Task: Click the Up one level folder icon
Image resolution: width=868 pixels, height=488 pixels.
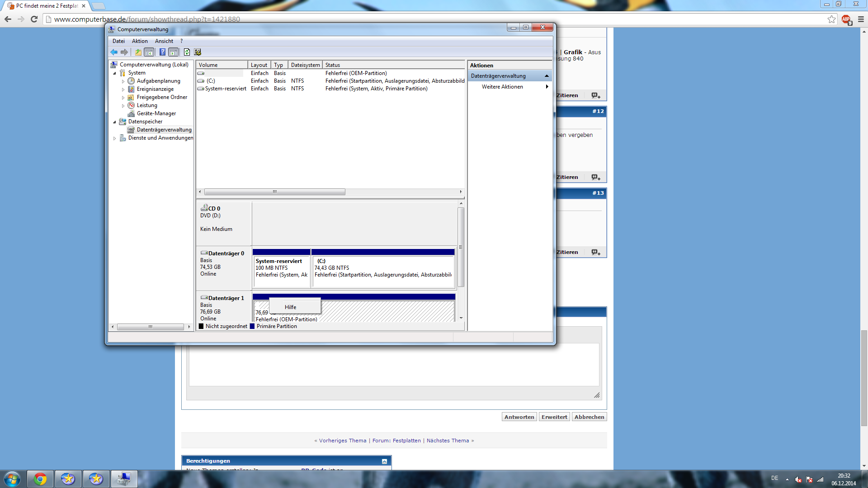Action: [x=138, y=52]
